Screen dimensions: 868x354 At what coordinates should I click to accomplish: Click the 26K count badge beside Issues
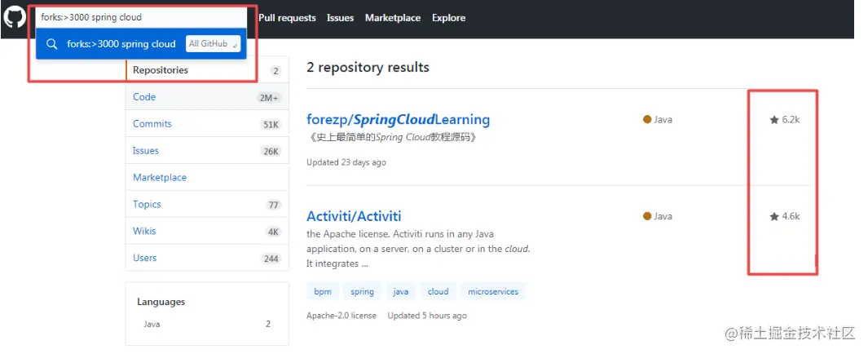pyautogui.click(x=271, y=151)
